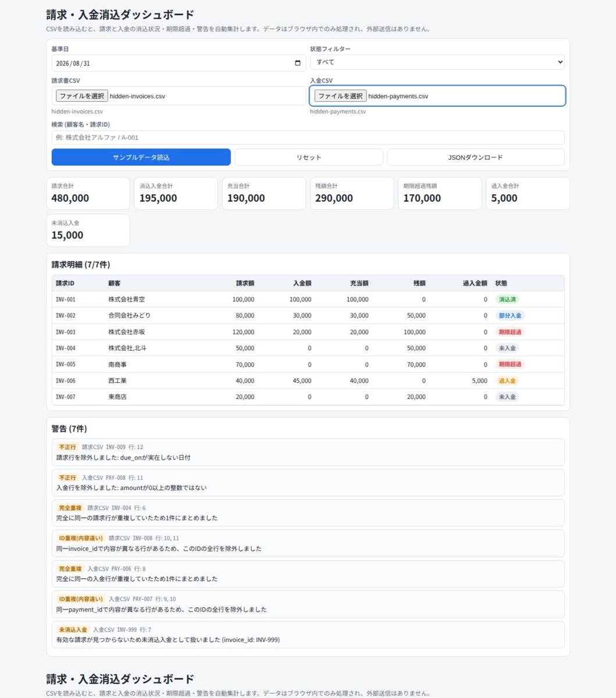Click the 未消込入金 warning for INV-999
Viewport: 616px width, 698px height.
(x=308, y=635)
